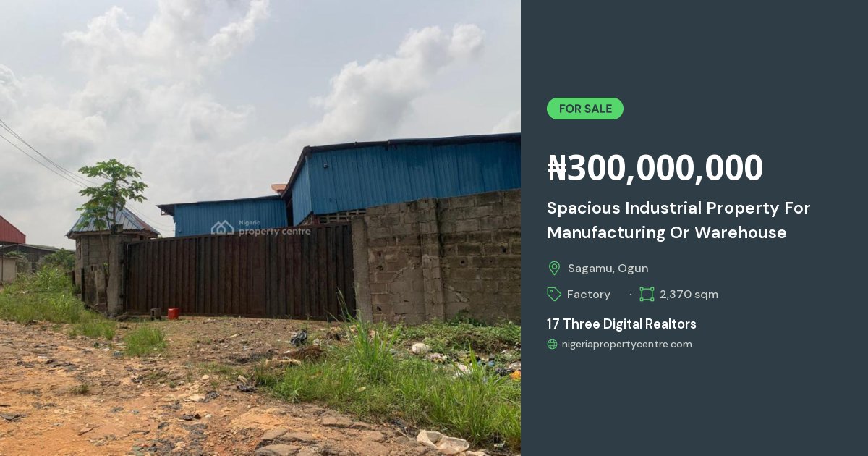Click the red bucket near the gate

[x=173, y=313]
